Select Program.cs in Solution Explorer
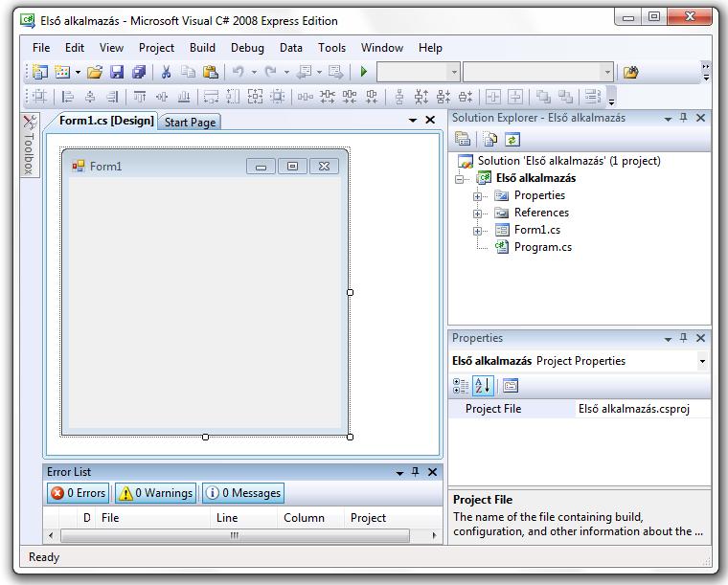This screenshot has width=728, height=585. (543, 247)
